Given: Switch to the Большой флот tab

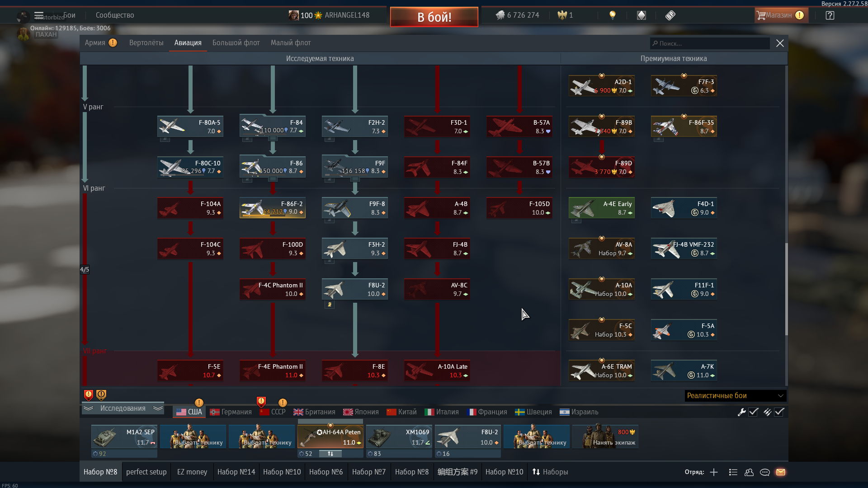Looking at the screenshot, I should point(236,42).
